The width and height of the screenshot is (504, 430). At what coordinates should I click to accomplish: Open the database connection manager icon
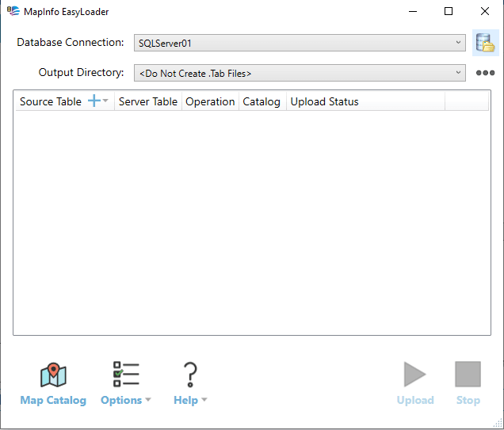click(x=485, y=43)
